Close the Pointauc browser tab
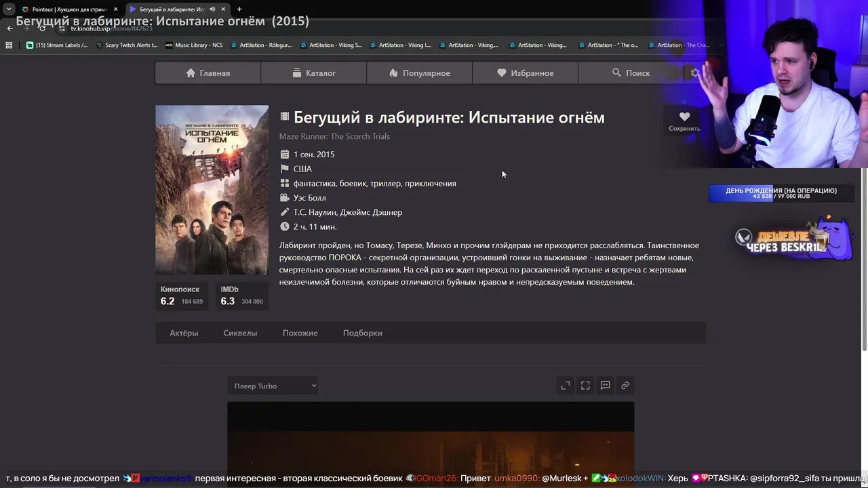Viewport: 868px width, 488px height. tap(115, 9)
